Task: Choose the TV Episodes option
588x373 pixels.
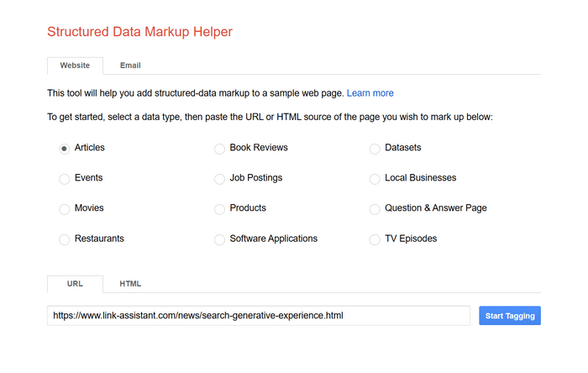Action: (375, 239)
